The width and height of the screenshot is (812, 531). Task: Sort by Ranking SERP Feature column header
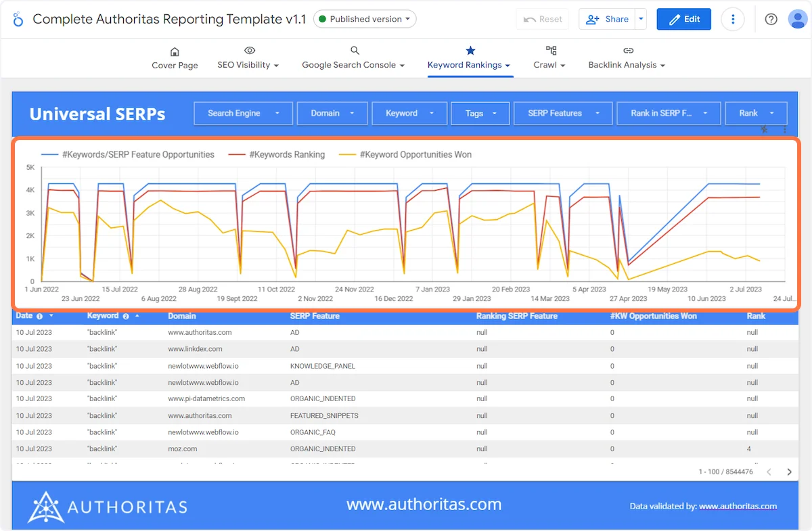(517, 316)
